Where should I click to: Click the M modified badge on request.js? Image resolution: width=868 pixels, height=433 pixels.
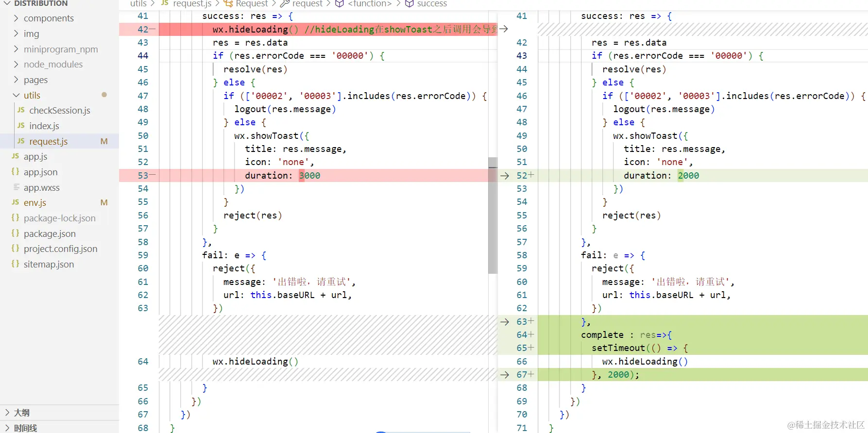(x=104, y=141)
